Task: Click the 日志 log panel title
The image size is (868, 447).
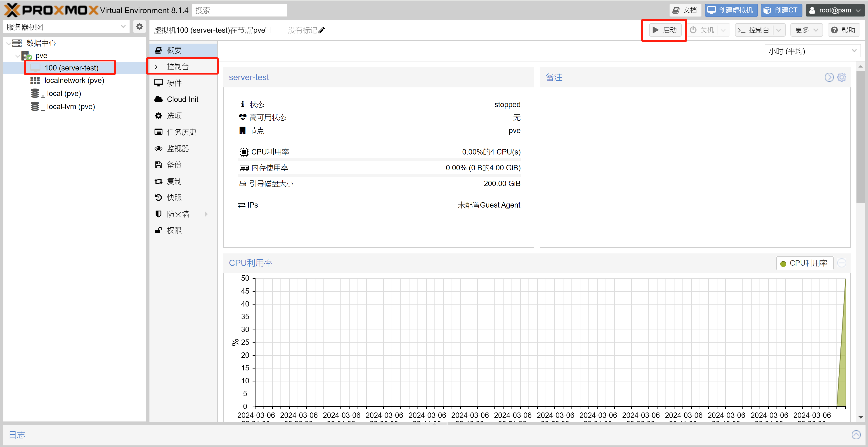Action: 17,435
